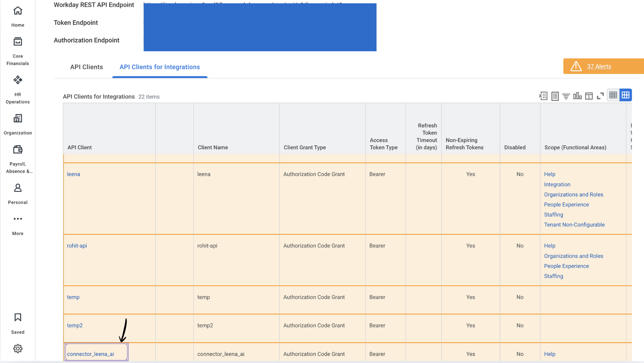
Task: Open the chart view icon
Action: point(577,96)
